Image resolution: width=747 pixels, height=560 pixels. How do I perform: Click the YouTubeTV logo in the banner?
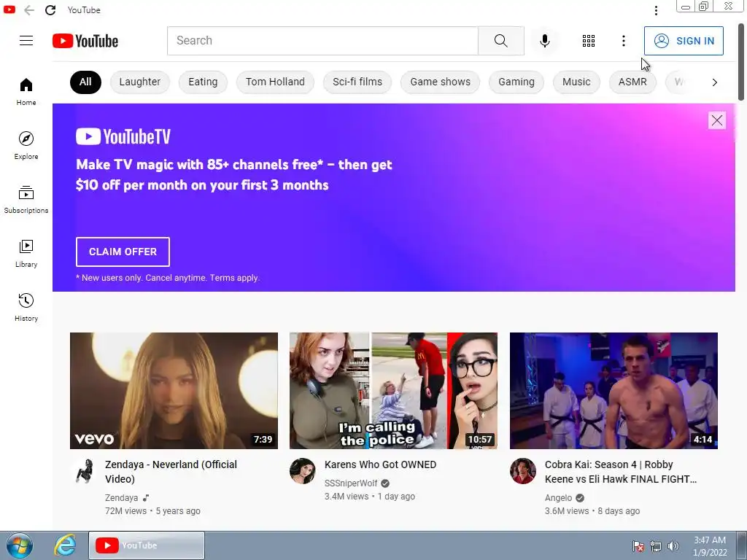[x=123, y=136]
